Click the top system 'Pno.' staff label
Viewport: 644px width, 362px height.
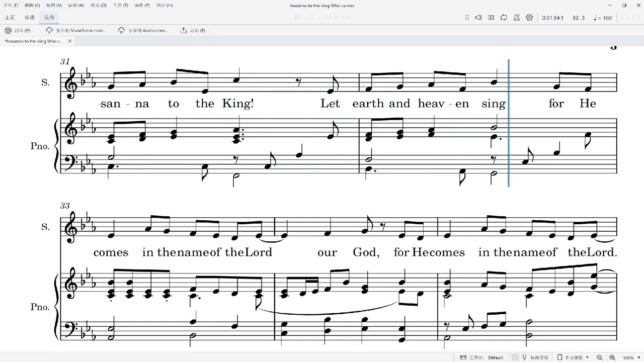tap(40, 146)
